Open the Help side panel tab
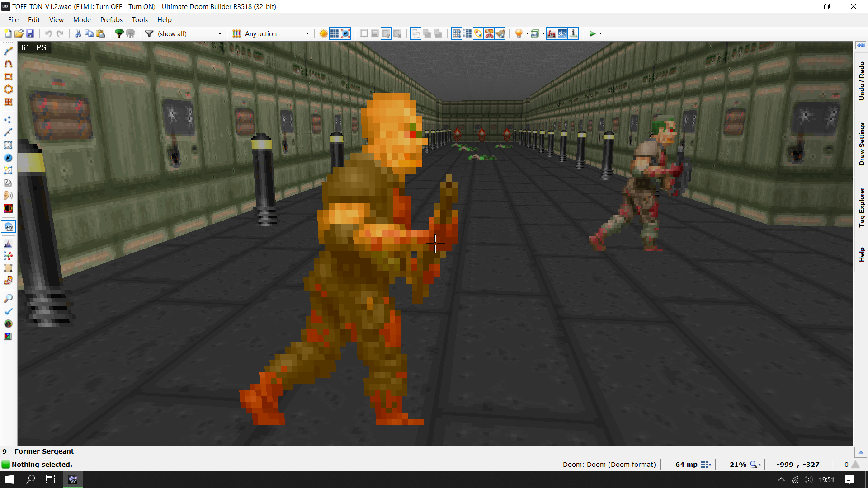This screenshot has height=488, width=868. 861,254
